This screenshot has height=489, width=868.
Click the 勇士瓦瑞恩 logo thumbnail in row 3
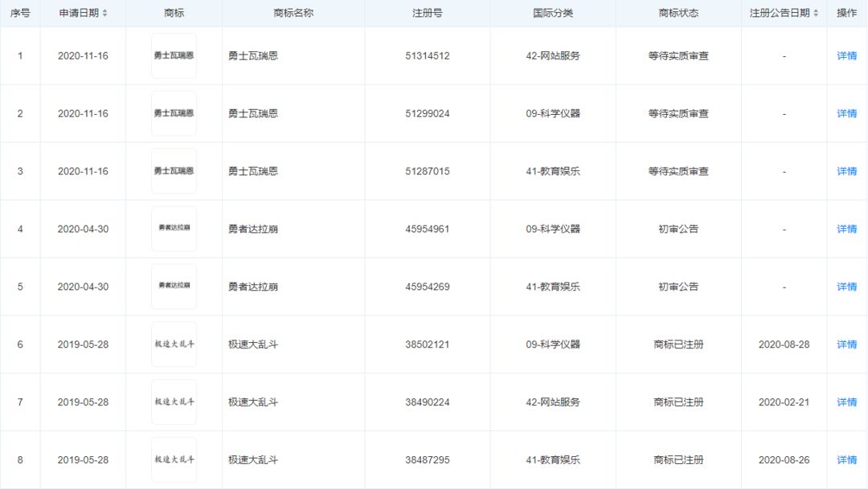[174, 172]
